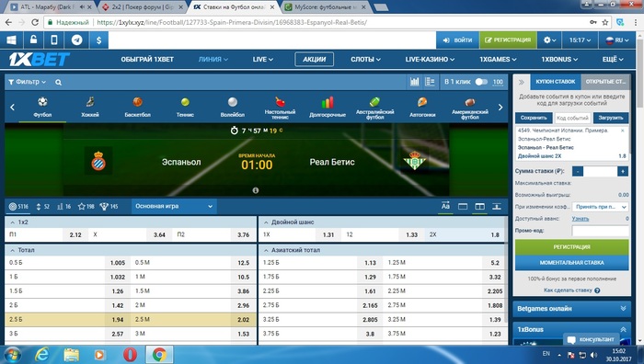Click the АКЦИИ menu item
This screenshot has height=364, width=644.
pos(315,60)
